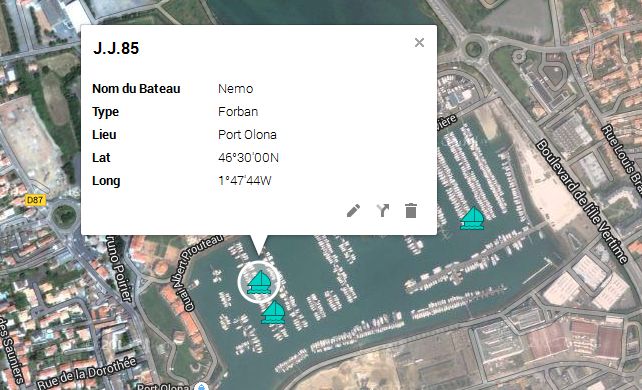
Task: Get directions to J.J.85 using arrow icon
Action: point(382,211)
